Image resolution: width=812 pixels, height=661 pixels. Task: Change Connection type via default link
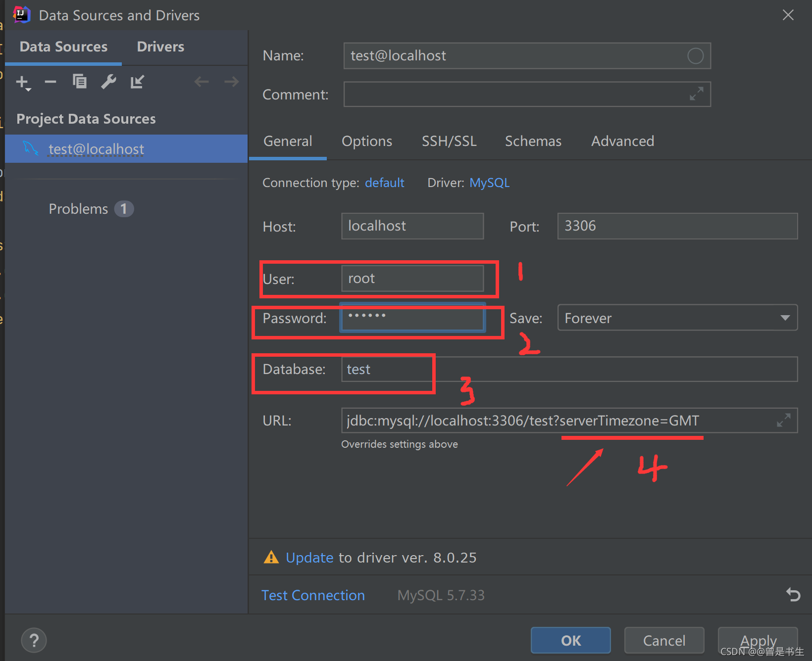[384, 183]
